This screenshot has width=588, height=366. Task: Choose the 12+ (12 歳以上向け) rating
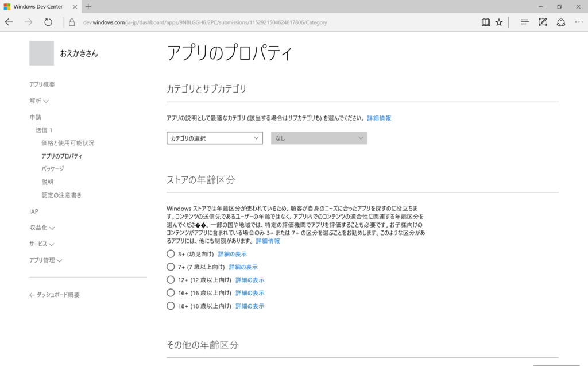[171, 280]
